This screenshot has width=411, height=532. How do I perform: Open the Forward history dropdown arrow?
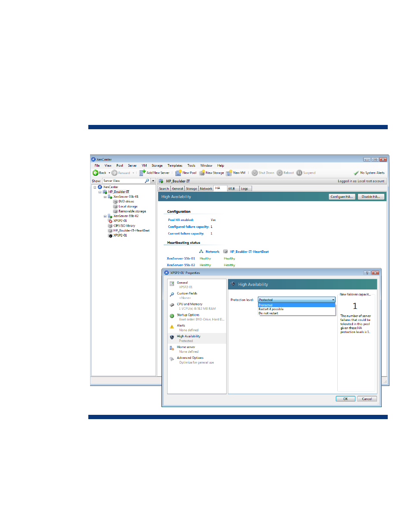[x=133, y=173]
